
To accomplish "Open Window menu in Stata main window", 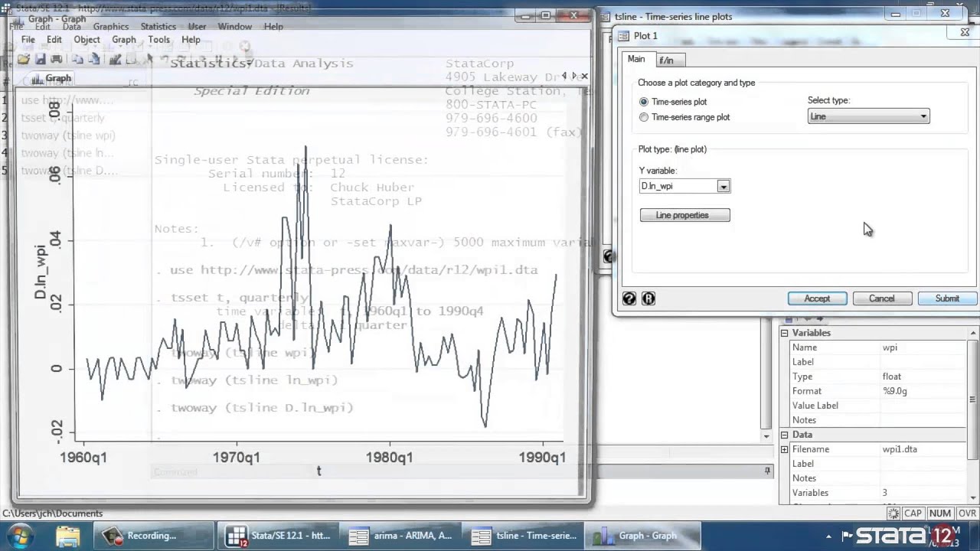I will pos(235,26).
